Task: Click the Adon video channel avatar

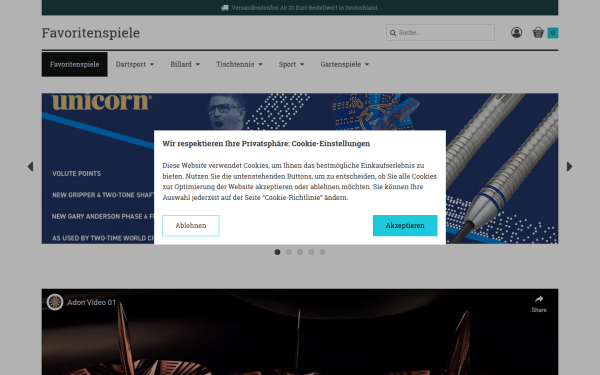Action: 55,302
